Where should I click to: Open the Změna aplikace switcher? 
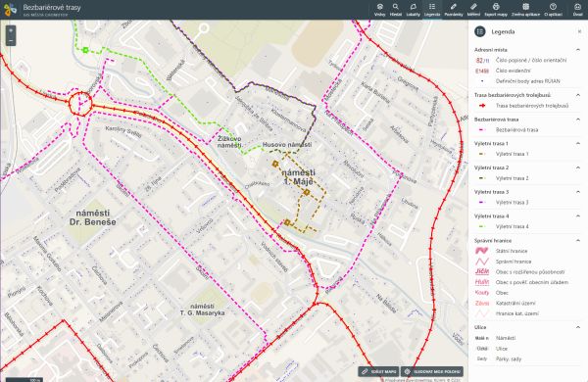[x=525, y=10]
